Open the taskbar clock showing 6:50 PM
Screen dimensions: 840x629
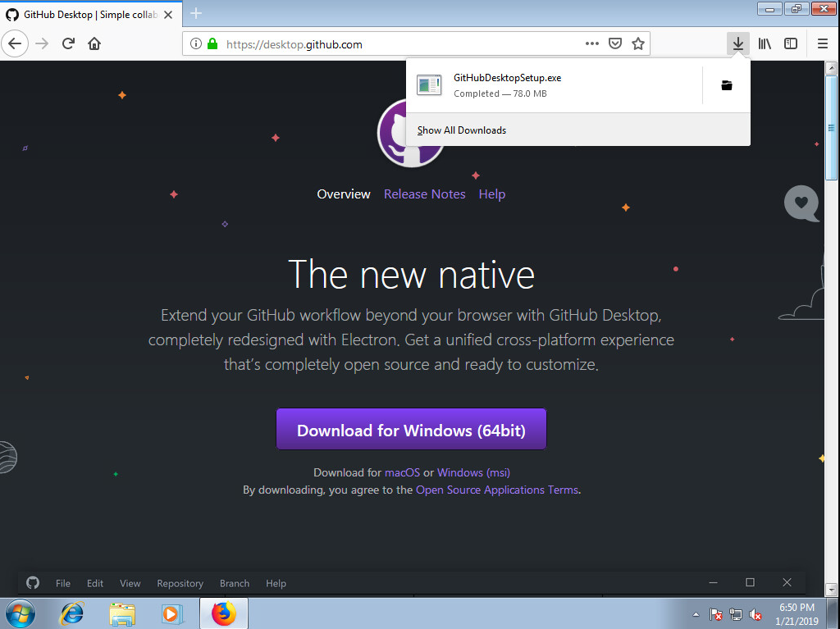coord(797,614)
